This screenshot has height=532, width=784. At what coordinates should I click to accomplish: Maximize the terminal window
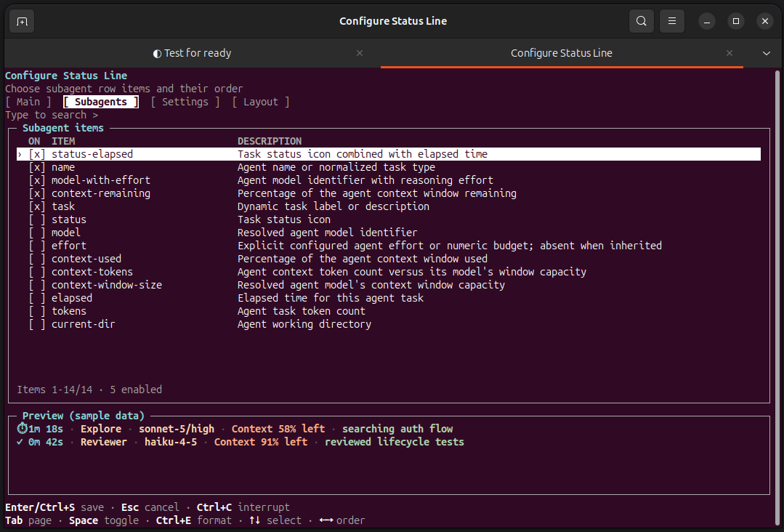tap(735, 21)
